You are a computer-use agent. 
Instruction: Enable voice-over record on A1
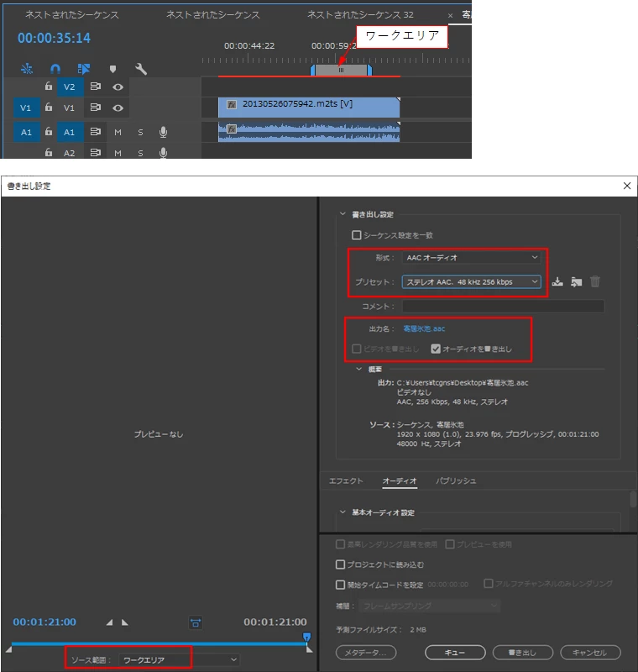click(x=163, y=132)
